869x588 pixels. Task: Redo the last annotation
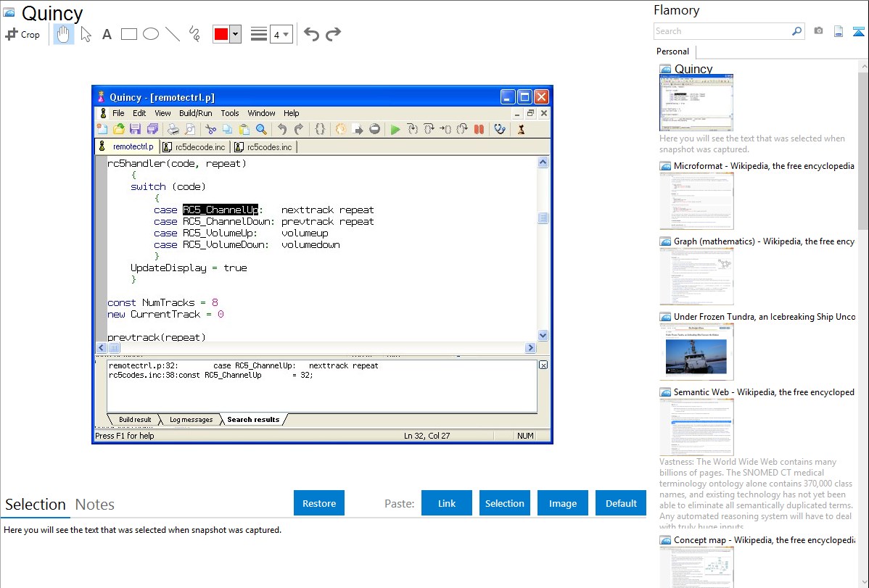click(333, 34)
